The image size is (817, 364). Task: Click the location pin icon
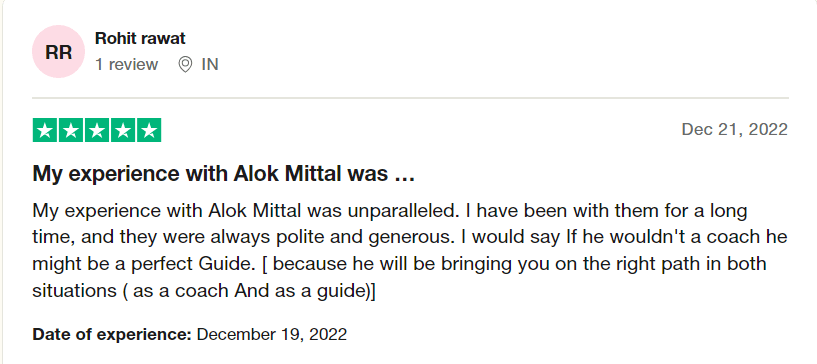click(x=185, y=65)
